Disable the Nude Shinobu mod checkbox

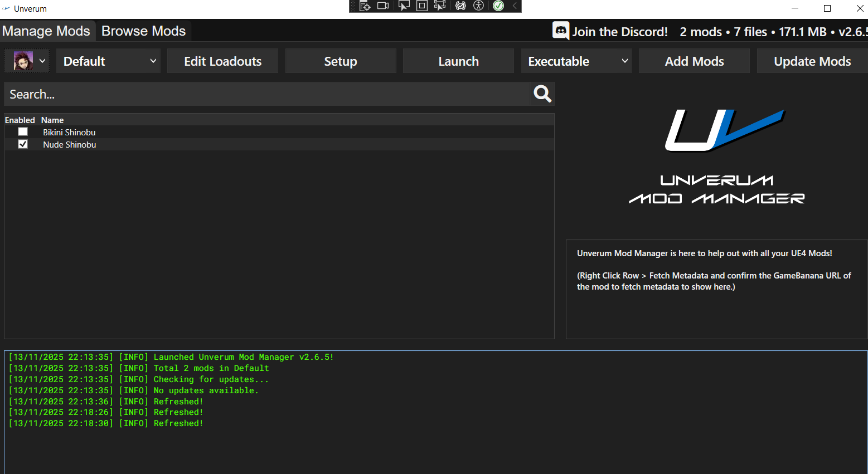(23, 144)
